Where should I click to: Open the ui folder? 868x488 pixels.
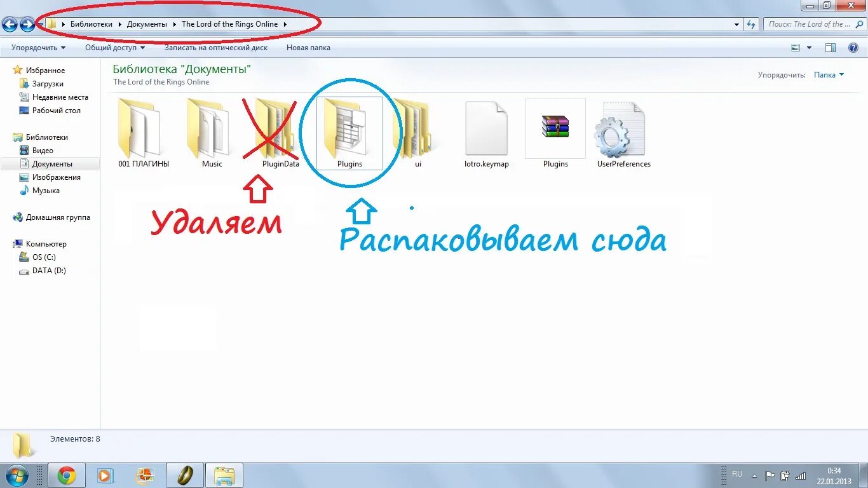pos(417,133)
